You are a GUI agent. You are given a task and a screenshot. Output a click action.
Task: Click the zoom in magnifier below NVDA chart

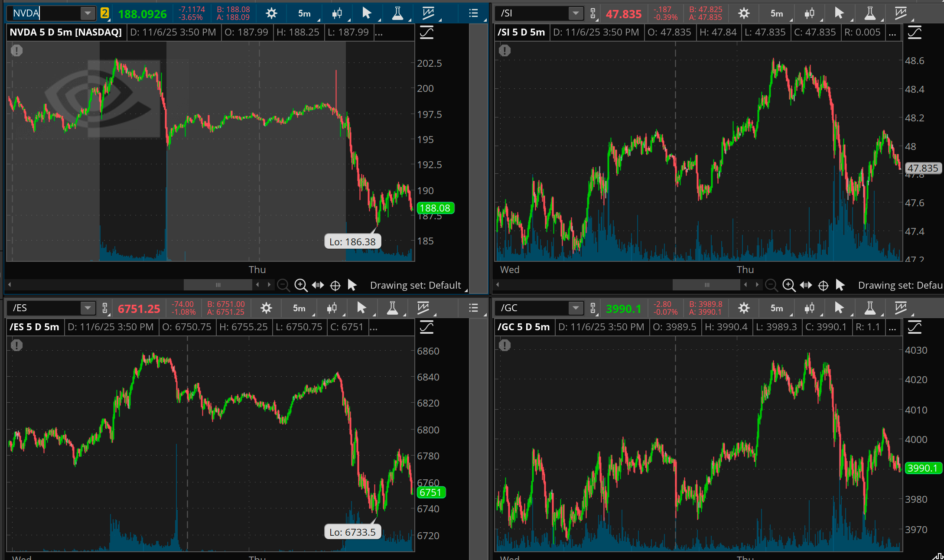coord(300,285)
